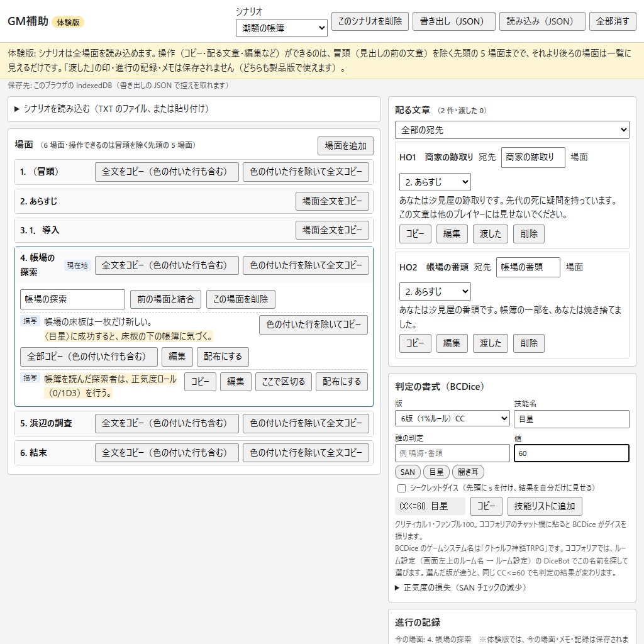
Task: Open 版 dropdown 6版（1%ルール）CC
Action: [452, 419]
